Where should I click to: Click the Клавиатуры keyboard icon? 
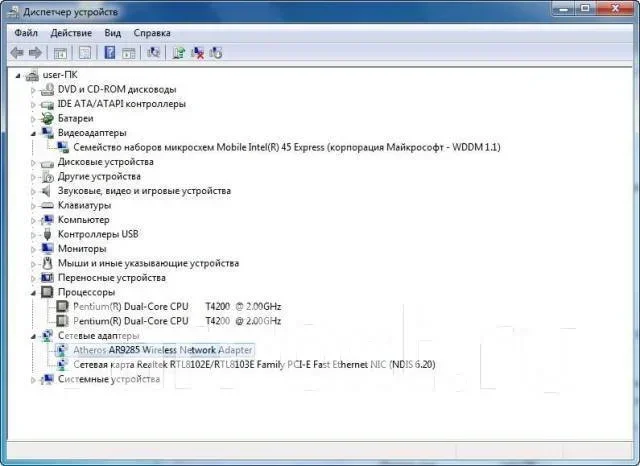[x=47, y=205]
